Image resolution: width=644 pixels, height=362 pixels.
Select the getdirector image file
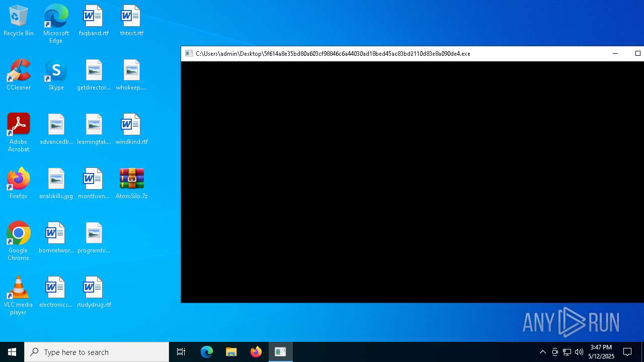click(94, 75)
